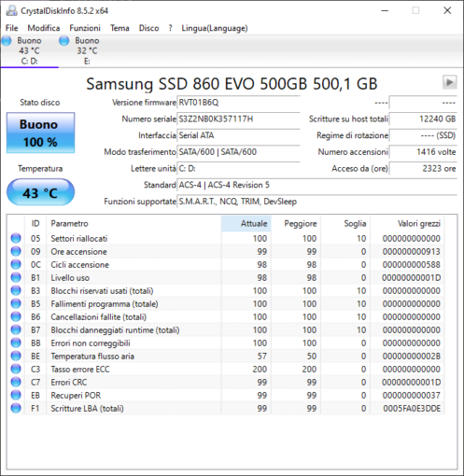The image size is (464, 476).
Task: Click the blue status orb for disk C: D:
Action: pyautogui.click(x=7, y=41)
